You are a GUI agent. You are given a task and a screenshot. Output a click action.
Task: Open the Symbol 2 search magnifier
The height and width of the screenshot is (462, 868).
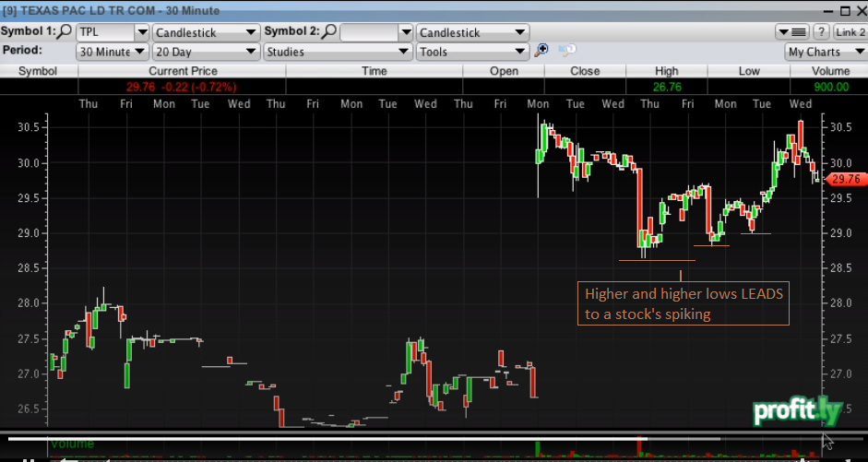tap(329, 31)
